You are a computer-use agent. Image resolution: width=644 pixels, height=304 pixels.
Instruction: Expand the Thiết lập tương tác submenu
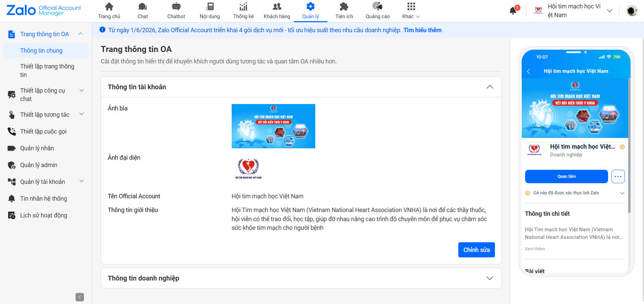coord(82,114)
